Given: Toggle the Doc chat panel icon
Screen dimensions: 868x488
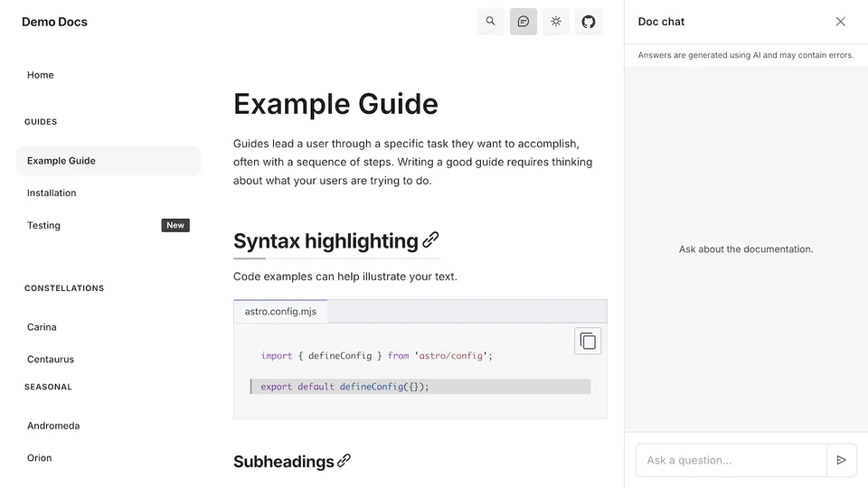Looking at the screenshot, I should (x=524, y=22).
